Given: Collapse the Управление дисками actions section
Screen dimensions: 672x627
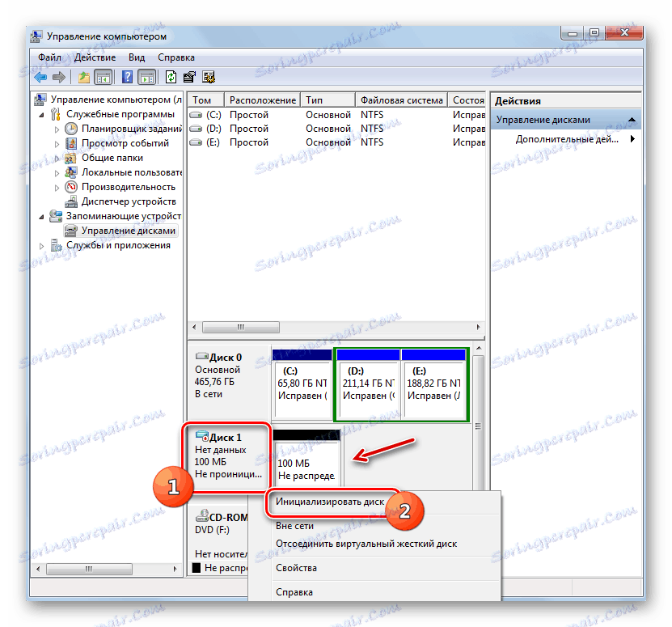Looking at the screenshot, I should 632,119.
